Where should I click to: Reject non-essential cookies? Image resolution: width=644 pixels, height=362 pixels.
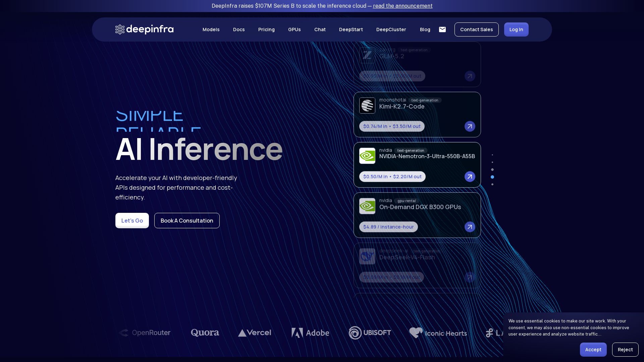tap(625, 350)
